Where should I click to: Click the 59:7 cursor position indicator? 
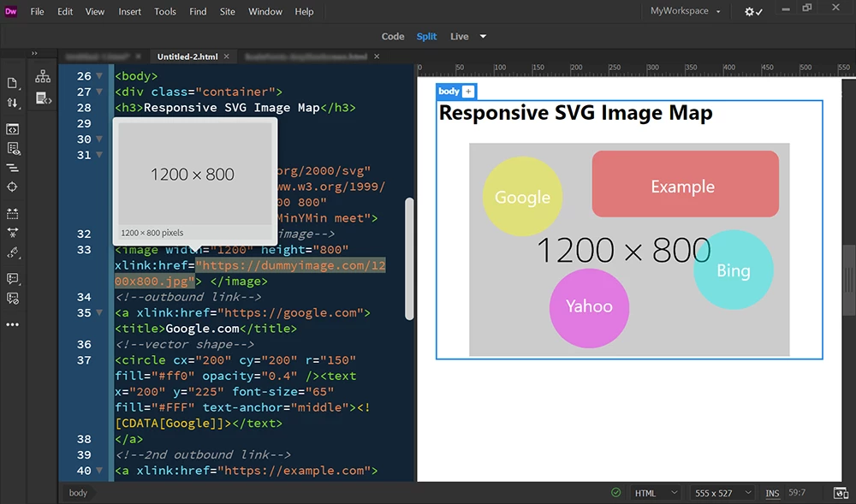(x=796, y=493)
